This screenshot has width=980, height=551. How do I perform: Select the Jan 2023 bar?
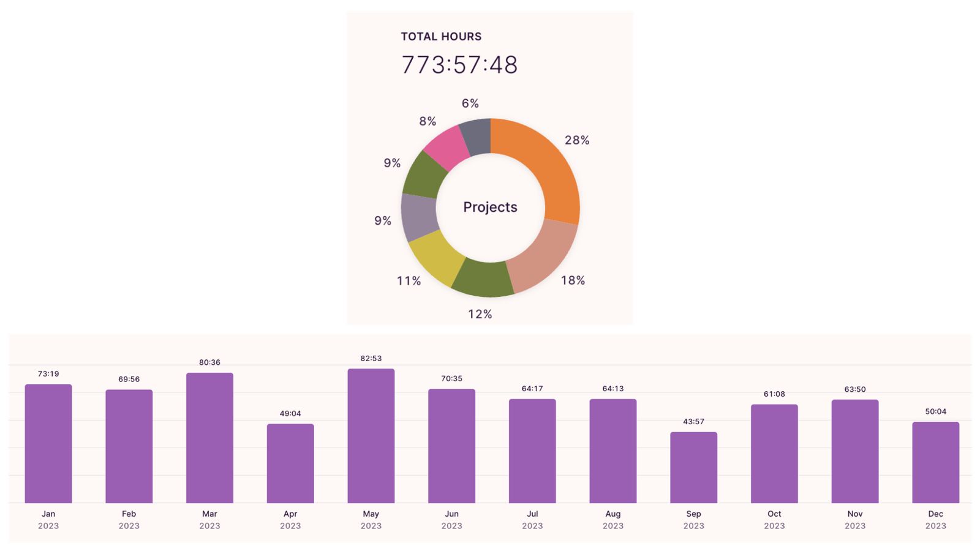tap(48, 444)
